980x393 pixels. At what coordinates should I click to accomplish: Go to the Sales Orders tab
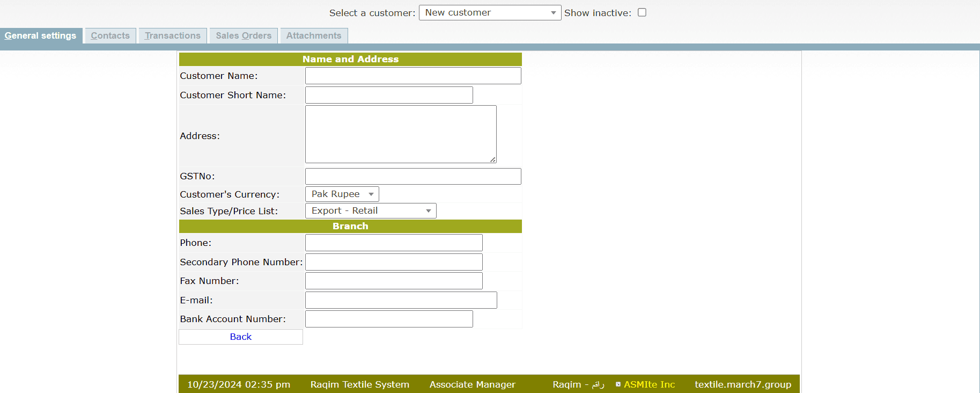click(244, 36)
